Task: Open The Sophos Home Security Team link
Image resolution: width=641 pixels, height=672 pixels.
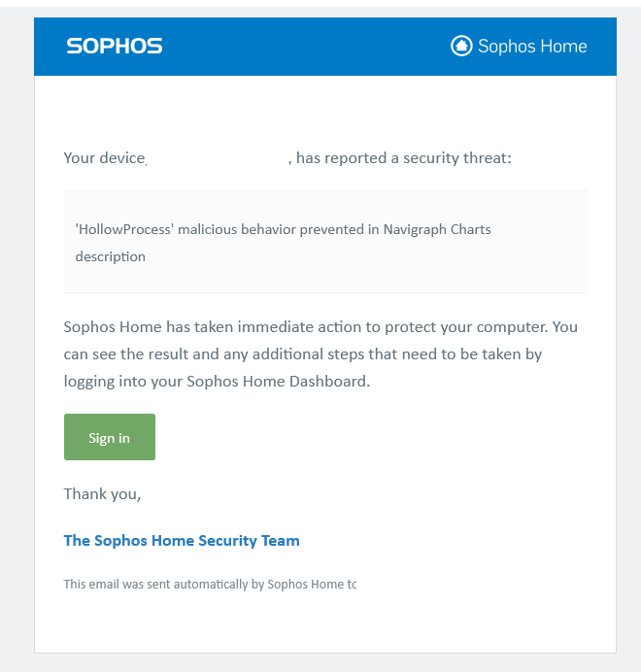Action: coord(182,541)
